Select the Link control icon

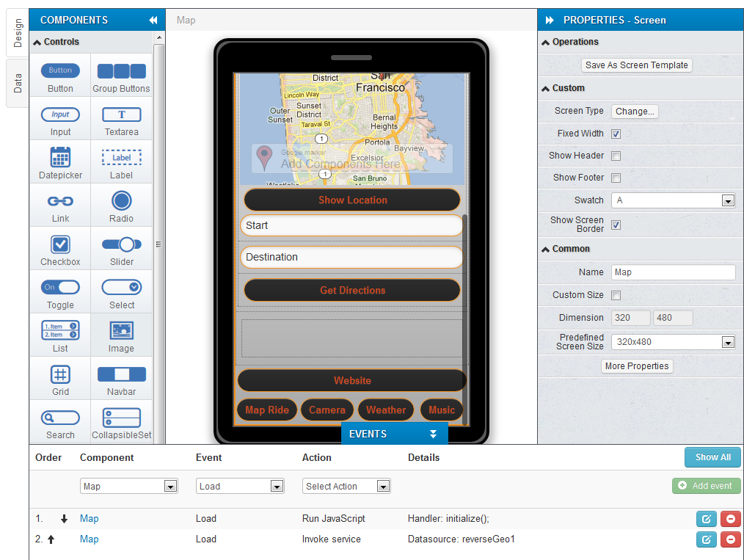tap(60, 201)
